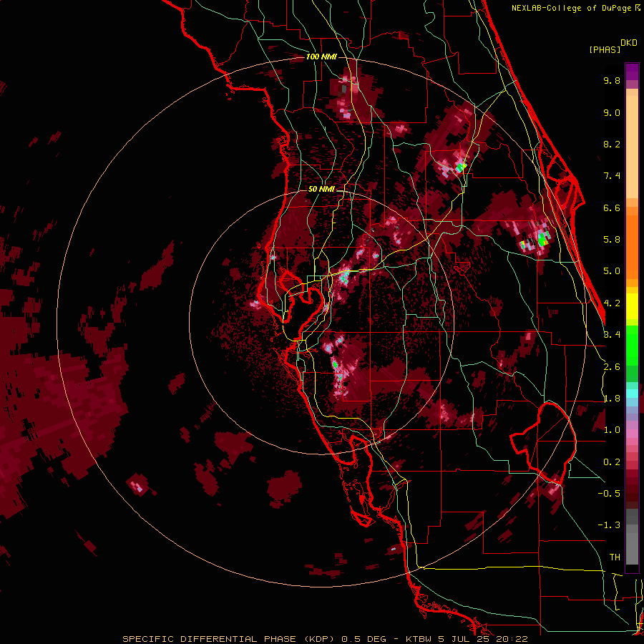Image resolution: width=644 pixels, height=644 pixels.
Task: Select the 50 NMI range ring label
Action: (321, 189)
